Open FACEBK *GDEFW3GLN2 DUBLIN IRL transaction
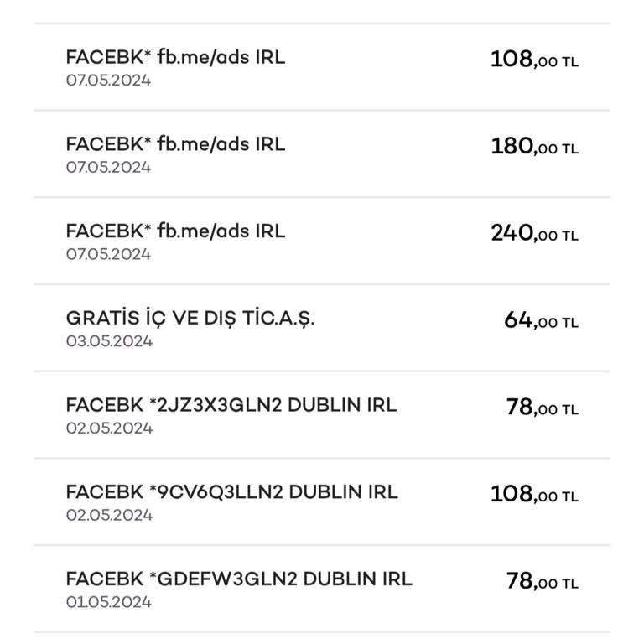Image resolution: width=644 pixels, height=644 pixels. 322,589
